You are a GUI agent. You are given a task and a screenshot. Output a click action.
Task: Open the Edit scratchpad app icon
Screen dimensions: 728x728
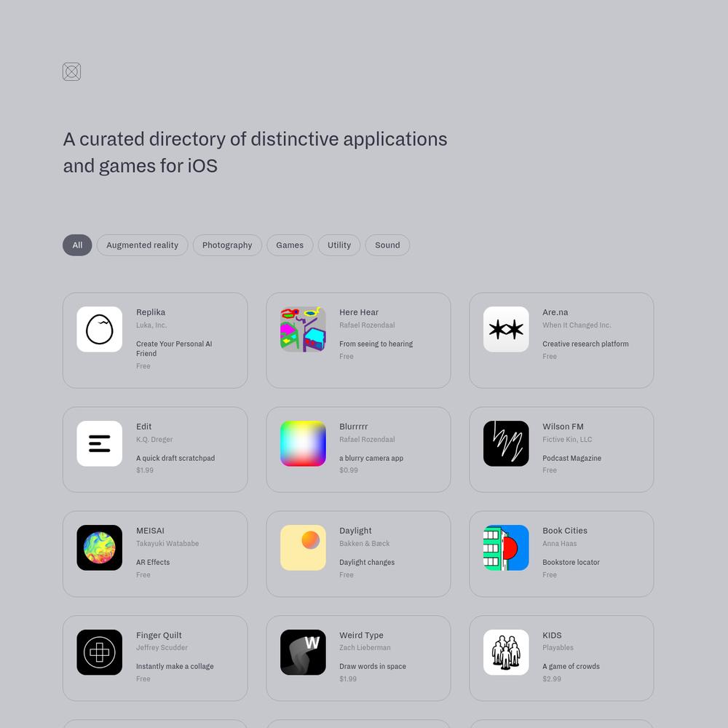click(x=99, y=443)
